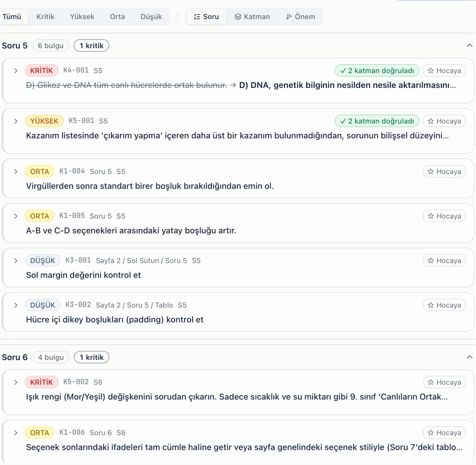Filter findings by Orta severity
The height and width of the screenshot is (465, 476).
click(117, 17)
